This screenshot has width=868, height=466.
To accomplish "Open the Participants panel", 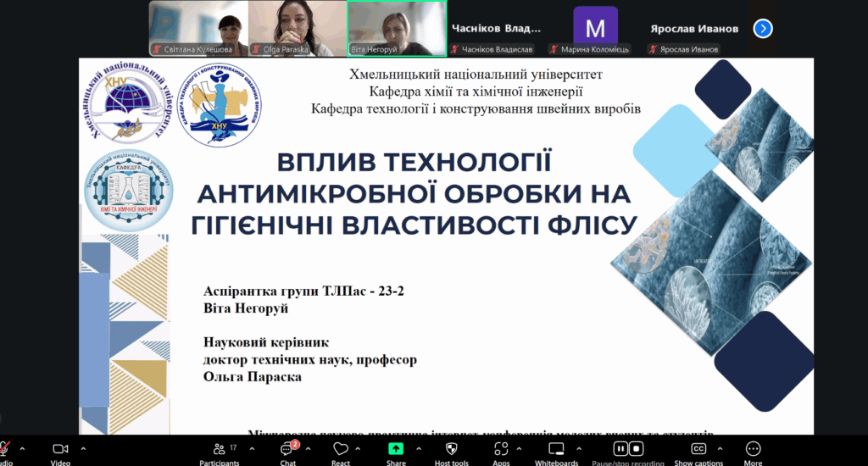I will [219, 449].
